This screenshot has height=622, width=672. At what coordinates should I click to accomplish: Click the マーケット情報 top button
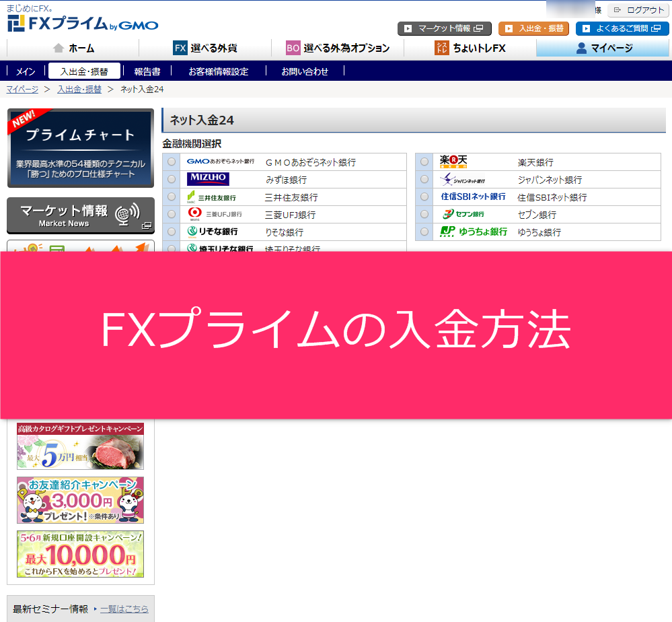445,28
